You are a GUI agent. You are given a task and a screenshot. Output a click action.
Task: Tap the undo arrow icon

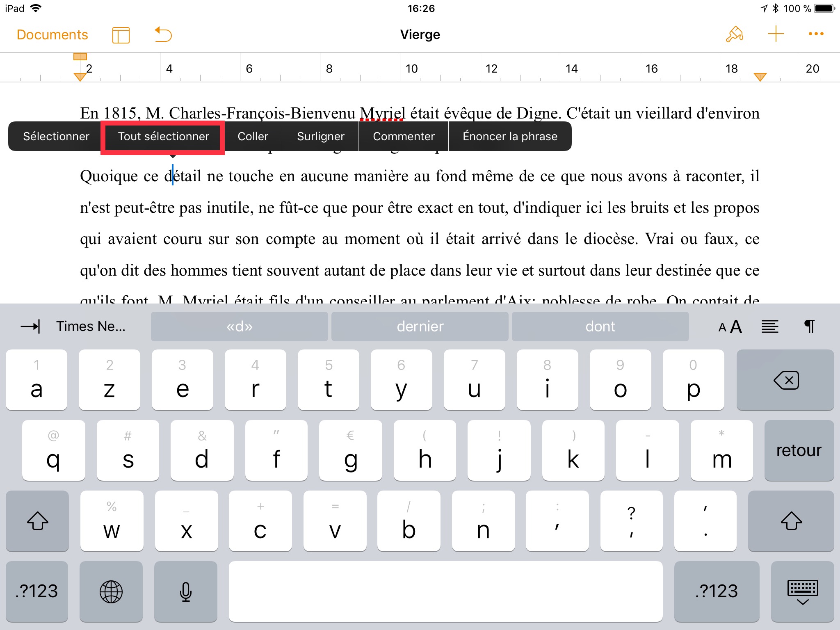163,34
